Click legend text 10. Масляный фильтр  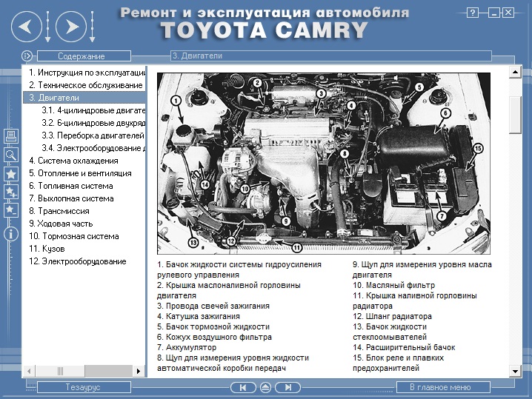pos(393,285)
